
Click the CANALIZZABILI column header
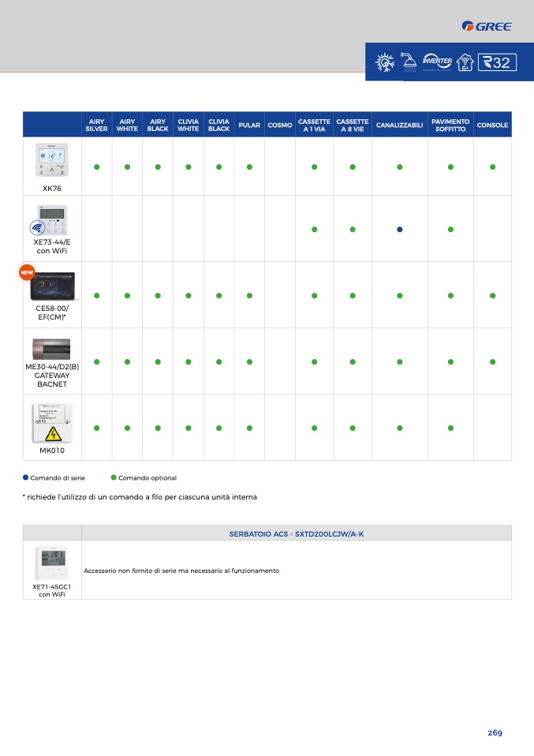400,125
